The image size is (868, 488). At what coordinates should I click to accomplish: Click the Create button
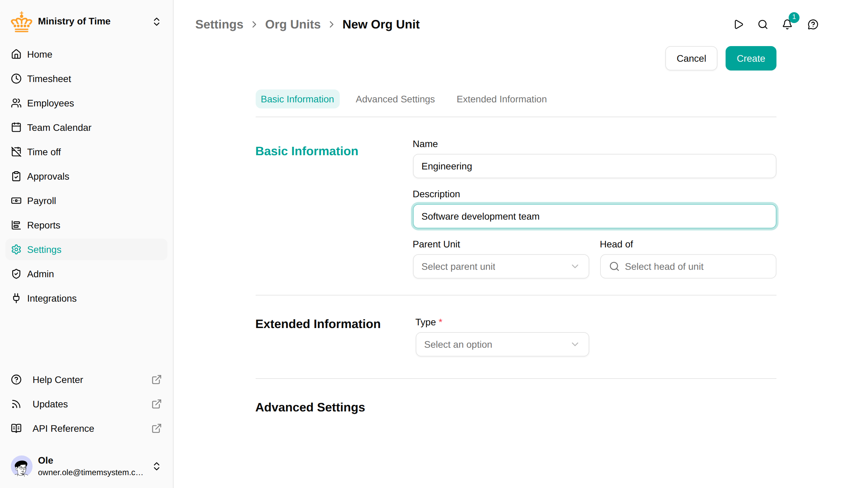click(x=751, y=58)
